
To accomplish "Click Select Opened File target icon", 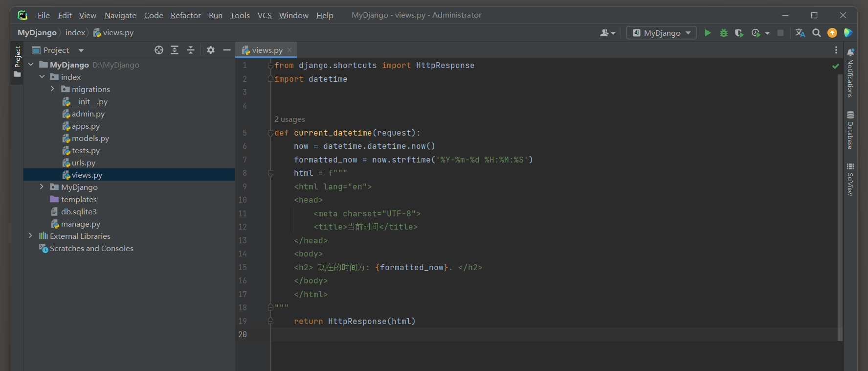I will [159, 50].
